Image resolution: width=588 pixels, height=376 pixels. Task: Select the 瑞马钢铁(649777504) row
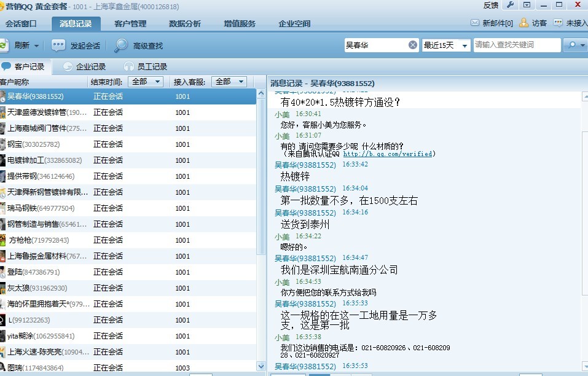tap(128, 208)
